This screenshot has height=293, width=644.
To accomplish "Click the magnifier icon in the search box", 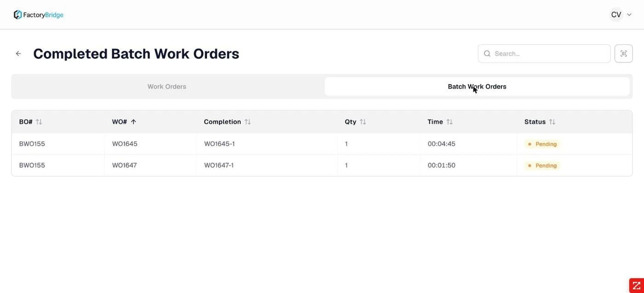I will (487, 53).
